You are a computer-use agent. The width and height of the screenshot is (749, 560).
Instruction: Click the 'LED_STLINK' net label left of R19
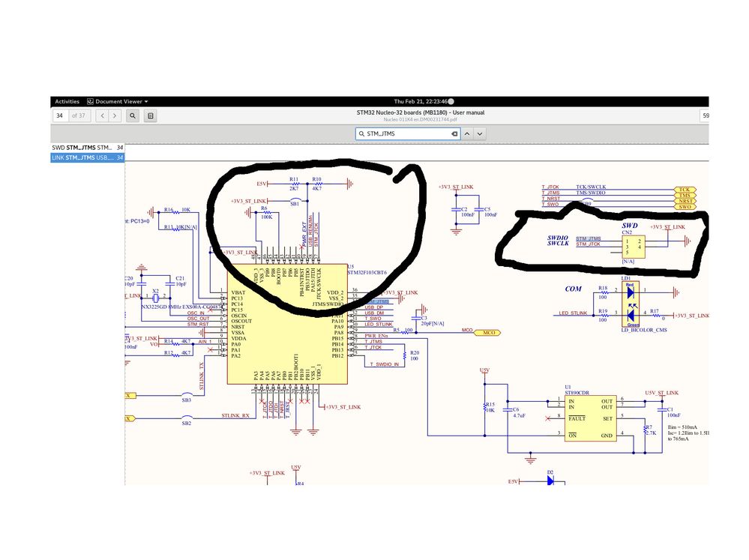574,313
